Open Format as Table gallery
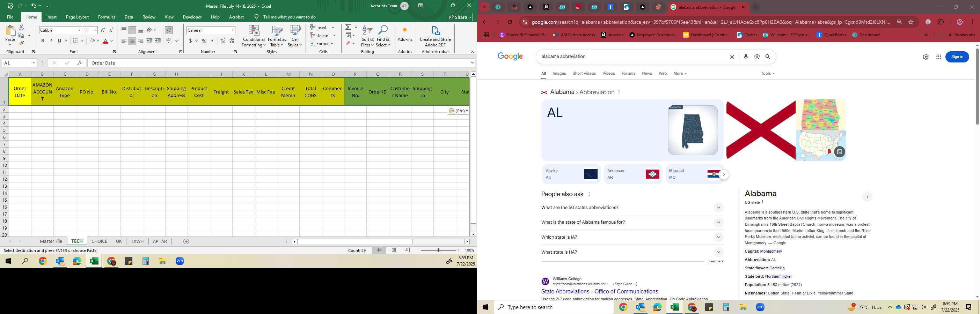Viewport: 980px width, 314px height. [277, 36]
